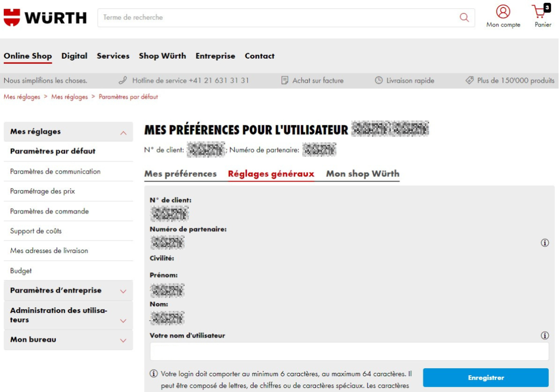559x392 pixels.
Task: Click the hotline phone icon
Action: click(x=123, y=81)
